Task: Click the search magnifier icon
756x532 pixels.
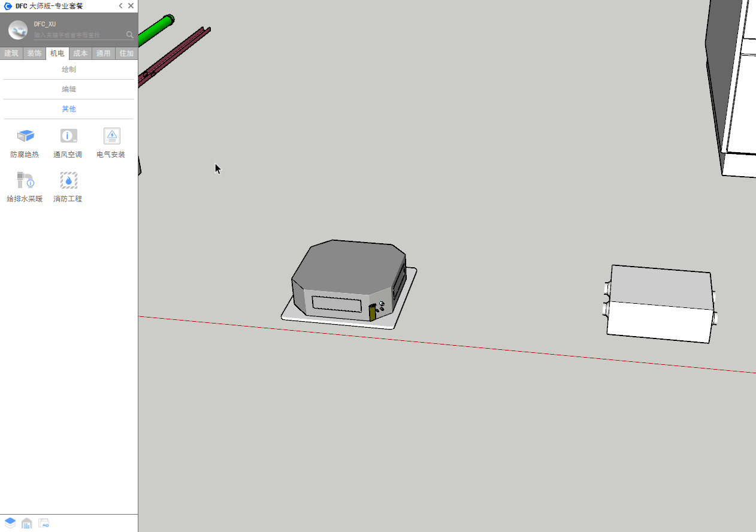Action: [130, 35]
